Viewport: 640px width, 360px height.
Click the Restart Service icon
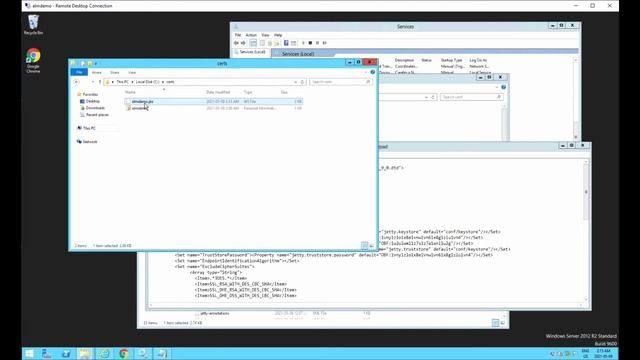click(325, 43)
